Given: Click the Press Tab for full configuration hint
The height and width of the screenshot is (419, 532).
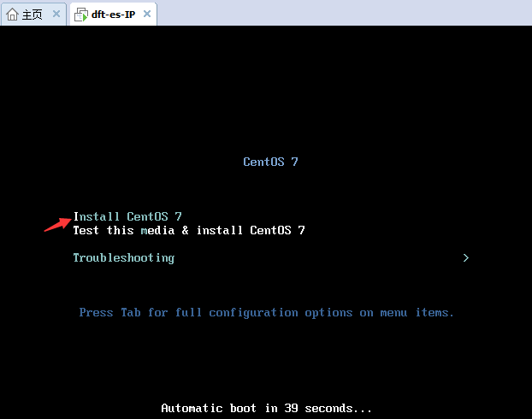Looking at the screenshot, I should coord(266,312).
